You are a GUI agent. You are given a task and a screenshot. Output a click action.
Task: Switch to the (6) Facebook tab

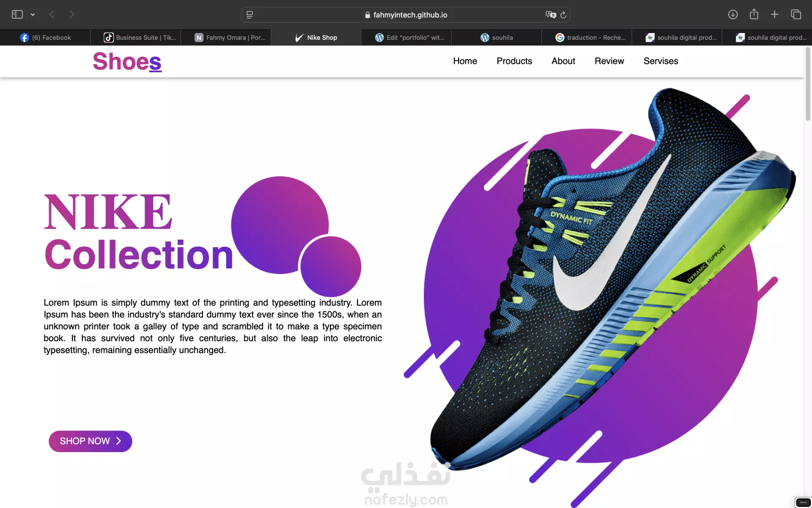(45, 38)
